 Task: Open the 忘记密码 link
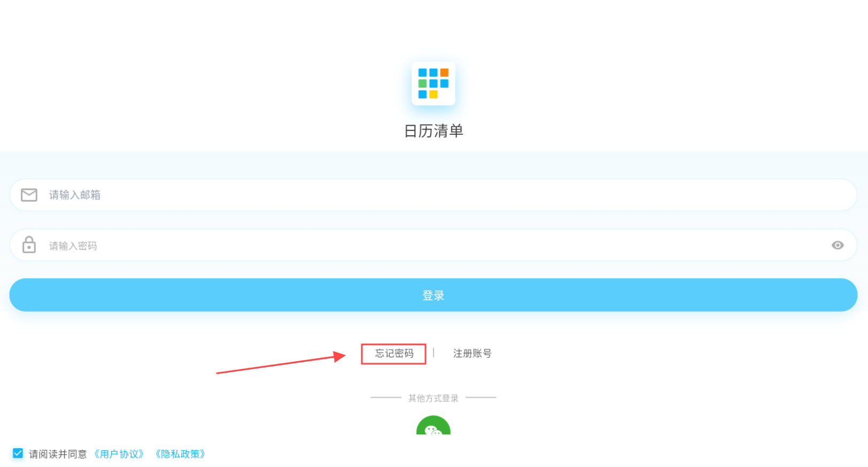pyautogui.click(x=394, y=354)
